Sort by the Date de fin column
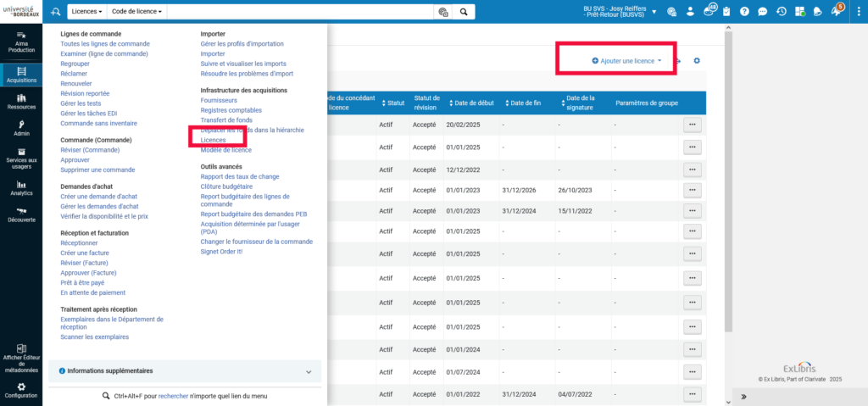The height and width of the screenshot is (406, 868). (x=523, y=103)
